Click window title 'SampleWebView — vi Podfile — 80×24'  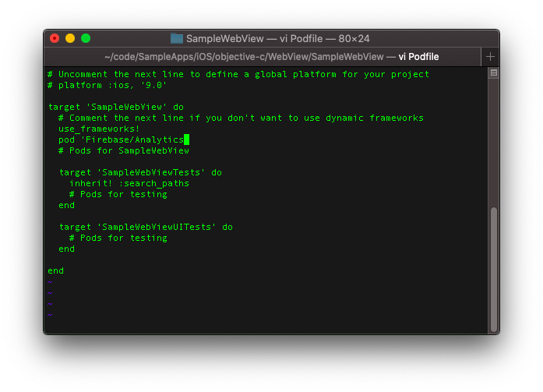(x=278, y=38)
